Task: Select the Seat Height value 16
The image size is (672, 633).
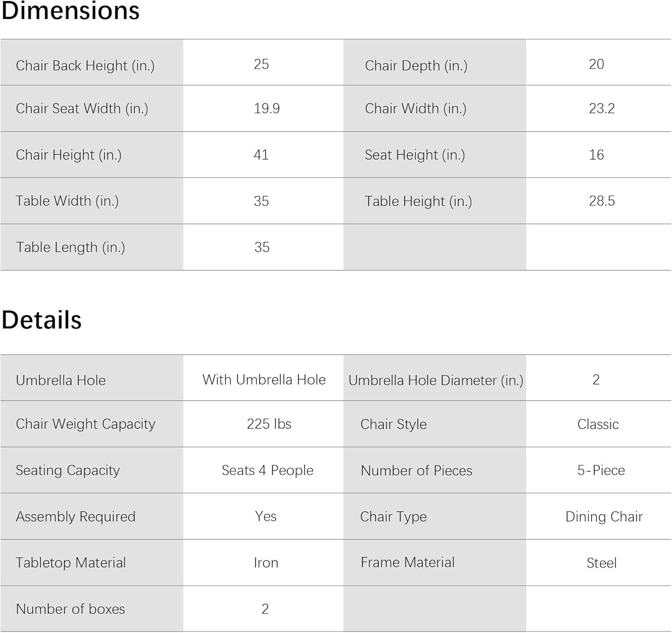Action: [x=596, y=155]
